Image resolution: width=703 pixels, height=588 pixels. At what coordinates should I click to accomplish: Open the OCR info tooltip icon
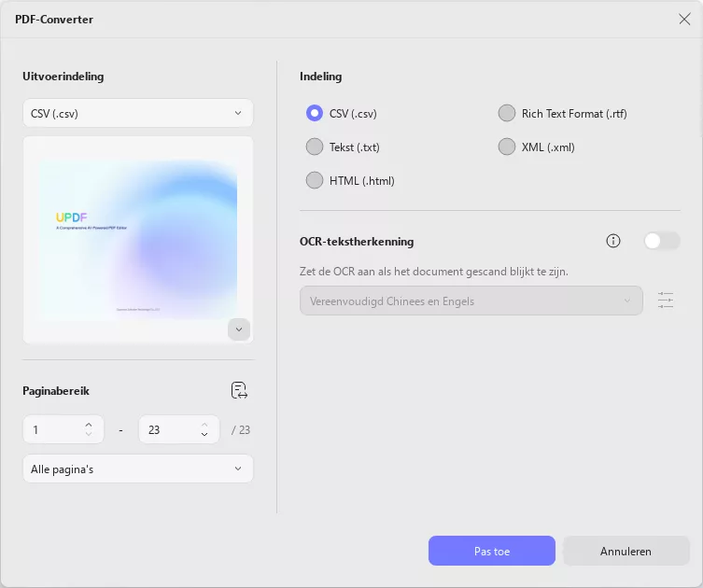point(612,241)
